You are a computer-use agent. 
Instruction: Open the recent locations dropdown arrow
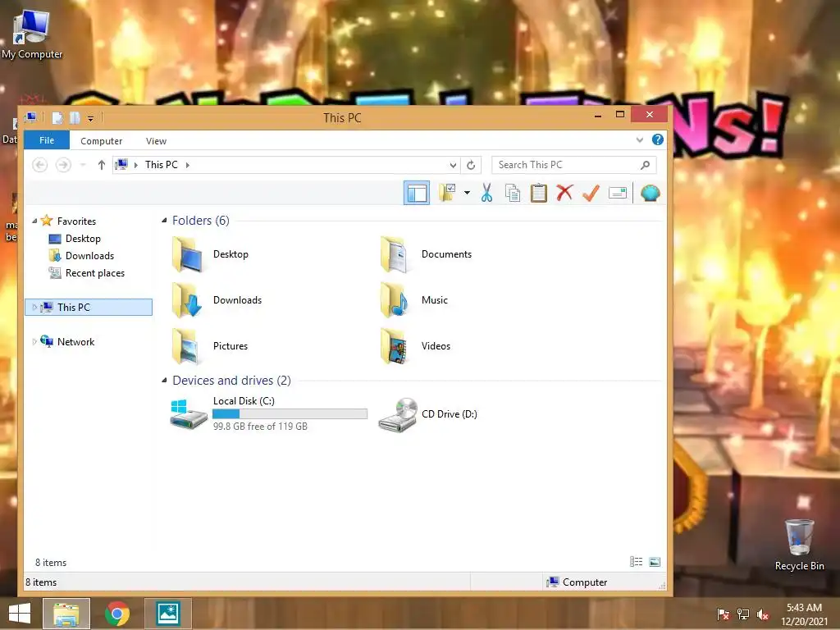coord(83,164)
